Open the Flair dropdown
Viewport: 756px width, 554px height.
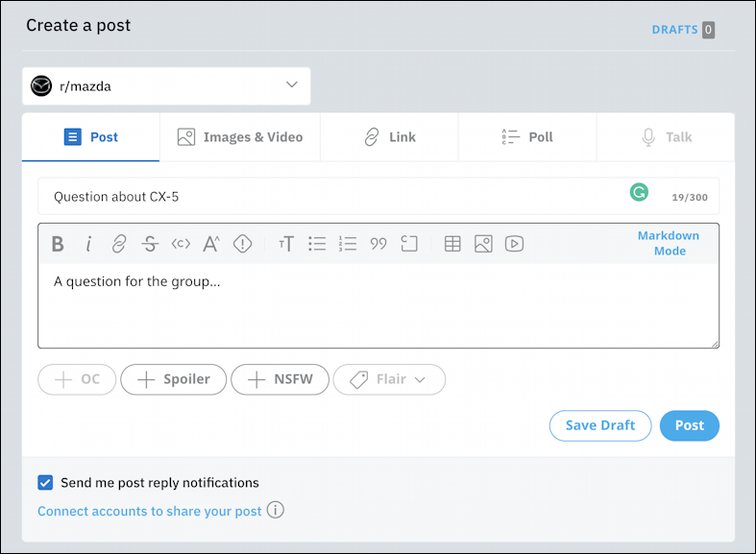pyautogui.click(x=390, y=379)
